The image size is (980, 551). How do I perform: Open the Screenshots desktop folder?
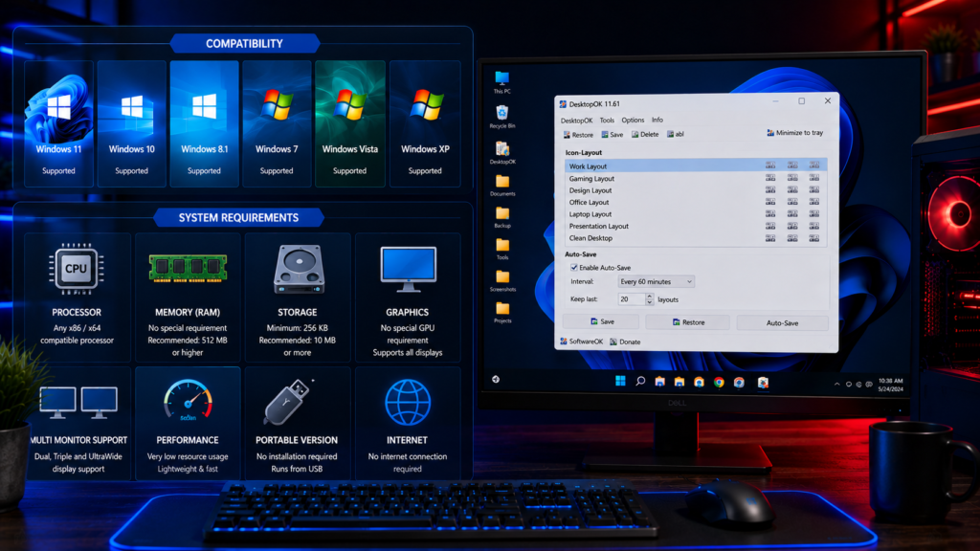[502, 280]
